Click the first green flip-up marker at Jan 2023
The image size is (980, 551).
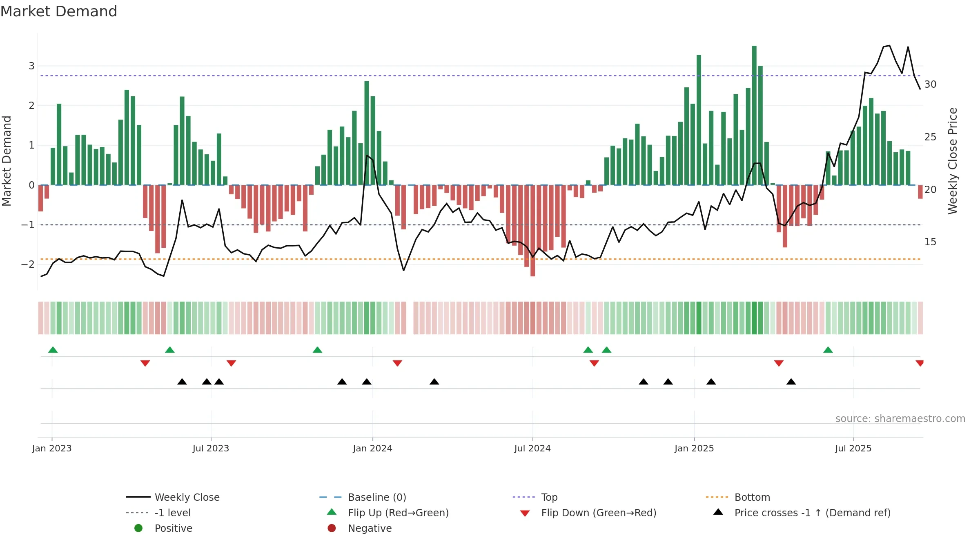tap(53, 350)
